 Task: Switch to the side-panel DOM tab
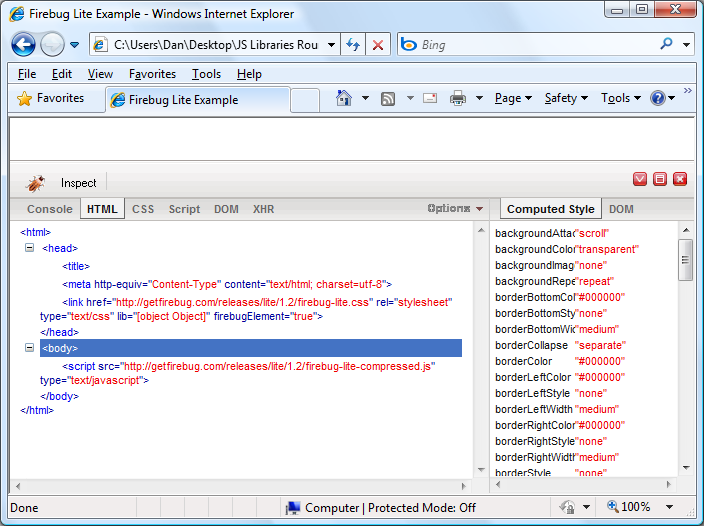click(x=621, y=209)
